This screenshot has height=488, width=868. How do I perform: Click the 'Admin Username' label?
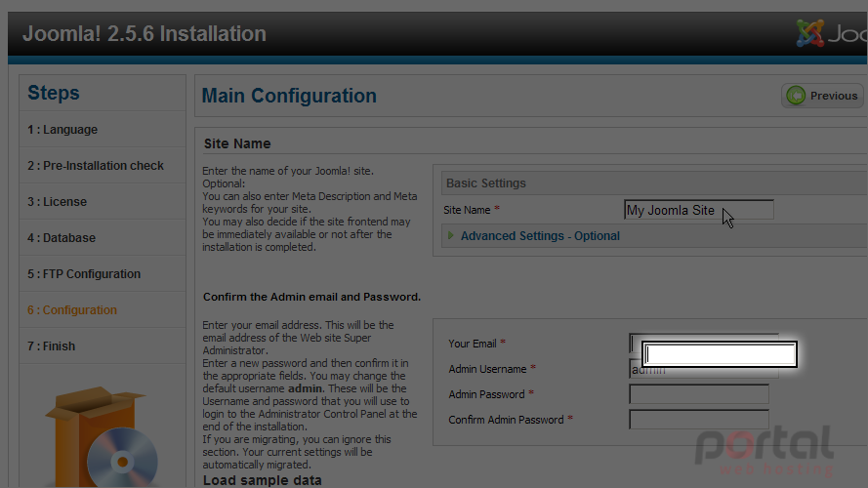(487, 369)
